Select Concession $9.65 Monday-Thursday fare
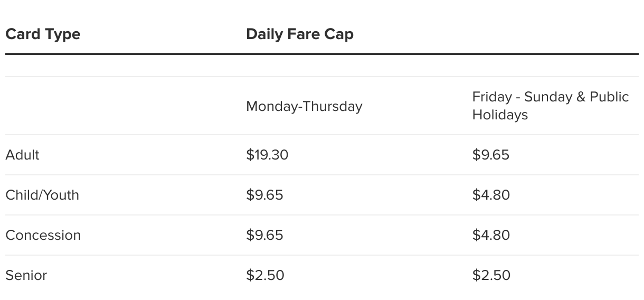Screen dimensions: 644x300 (264, 235)
